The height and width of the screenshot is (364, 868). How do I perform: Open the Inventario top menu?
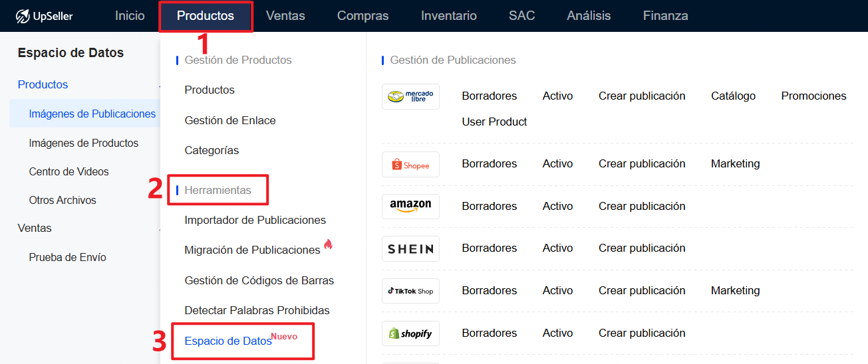point(449,16)
